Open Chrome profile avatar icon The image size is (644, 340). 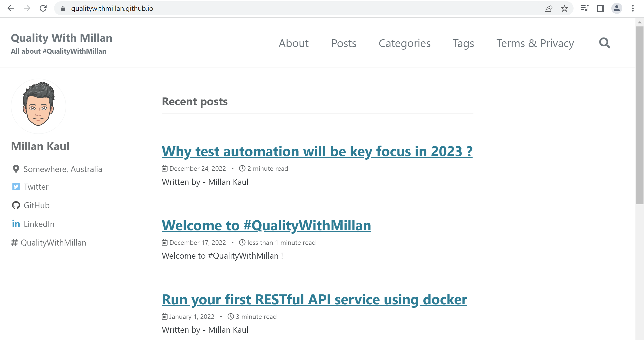click(617, 9)
